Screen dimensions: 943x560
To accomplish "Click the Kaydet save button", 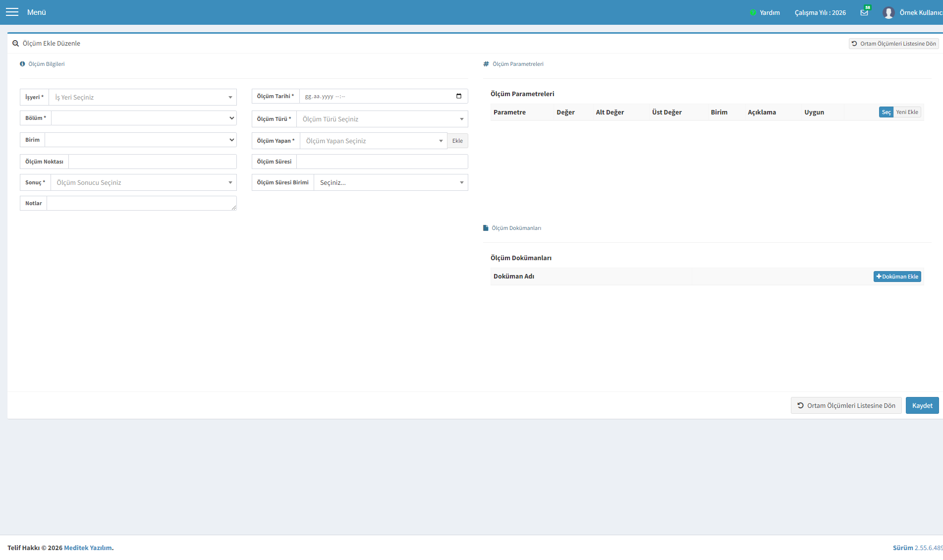I will 922,405.
